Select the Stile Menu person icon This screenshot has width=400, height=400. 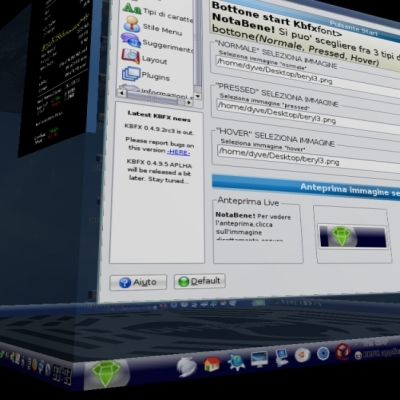click(131, 24)
